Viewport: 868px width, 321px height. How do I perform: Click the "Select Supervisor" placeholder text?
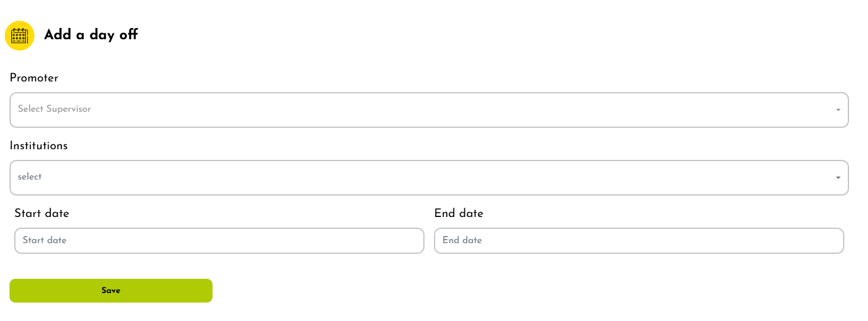click(55, 109)
